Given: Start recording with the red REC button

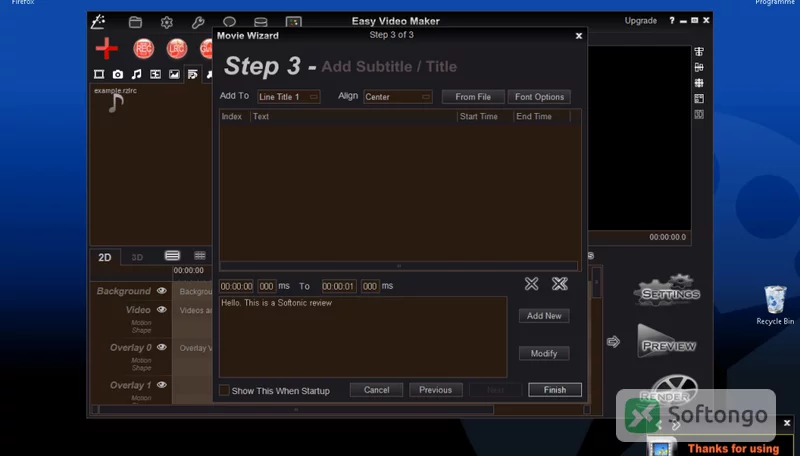Looking at the screenshot, I should 144,49.
